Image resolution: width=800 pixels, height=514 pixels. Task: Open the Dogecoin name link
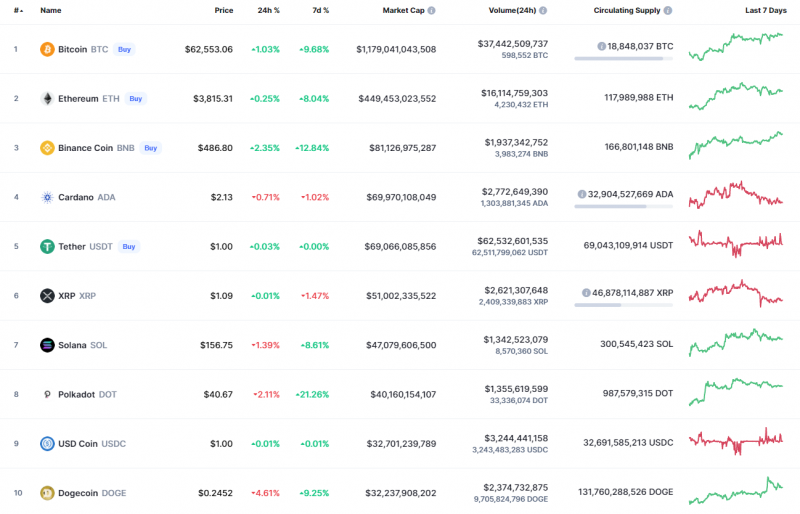point(78,493)
